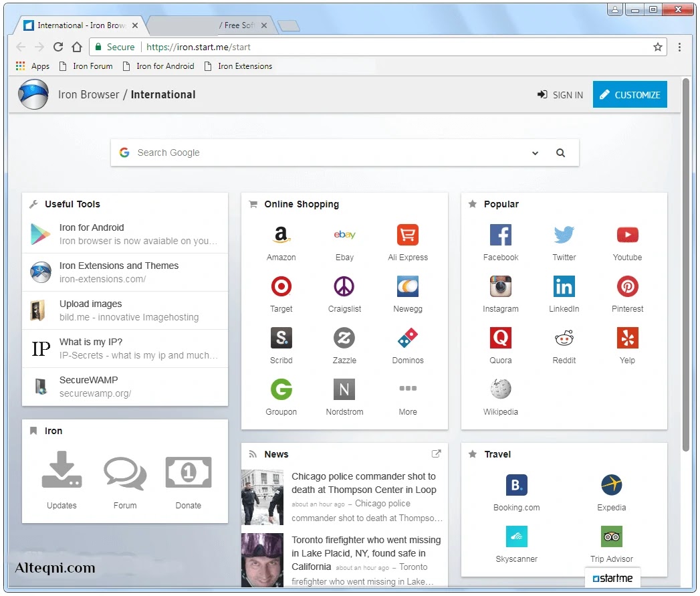The width and height of the screenshot is (700, 596).
Task: Switch to the Free Soft tab
Action: pos(212,25)
